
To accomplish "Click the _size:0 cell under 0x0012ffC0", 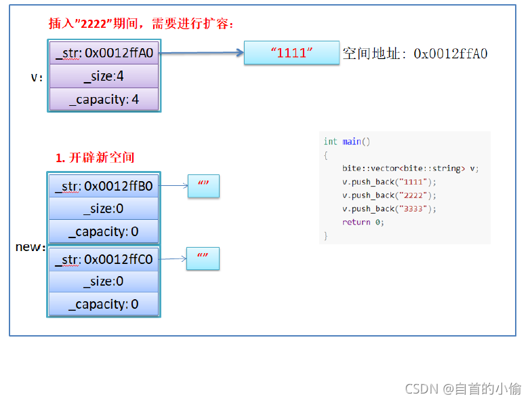I will click(x=104, y=282).
